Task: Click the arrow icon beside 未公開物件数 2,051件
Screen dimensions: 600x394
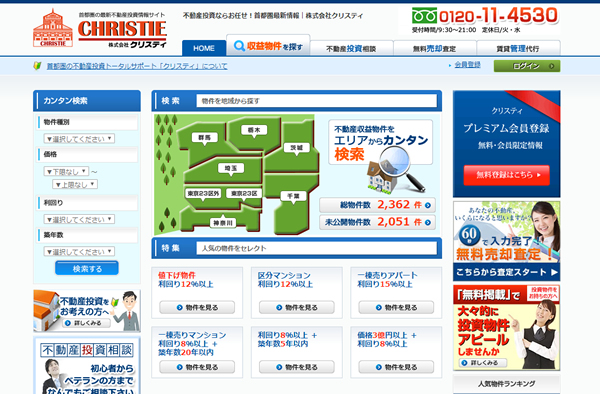Action: pyautogui.click(x=428, y=222)
